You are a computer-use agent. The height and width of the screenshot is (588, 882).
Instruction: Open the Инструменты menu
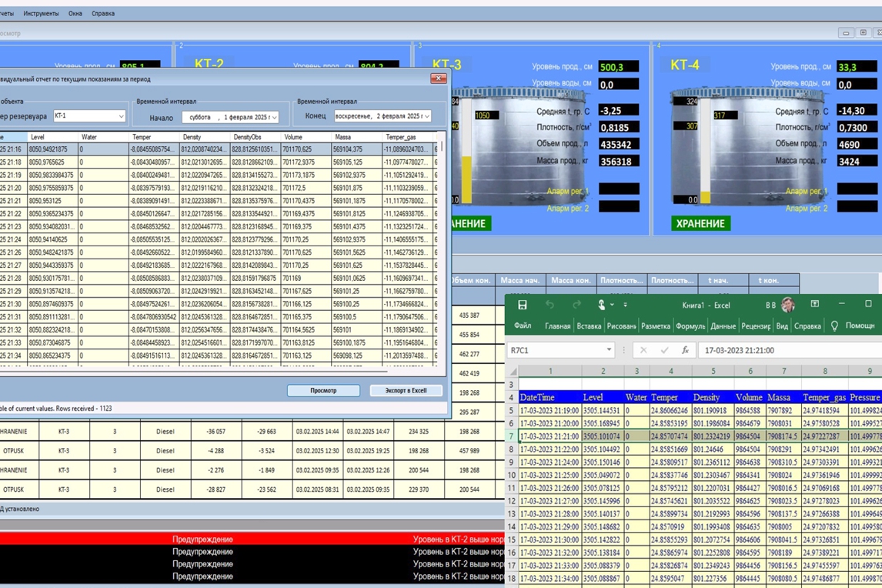[x=41, y=13]
